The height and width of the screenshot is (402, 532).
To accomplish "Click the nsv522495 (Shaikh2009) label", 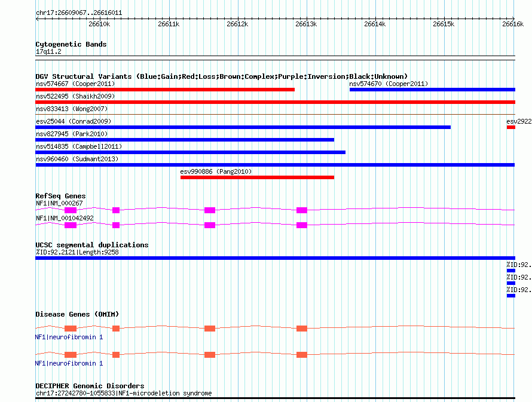I will pyautogui.click(x=75, y=96).
